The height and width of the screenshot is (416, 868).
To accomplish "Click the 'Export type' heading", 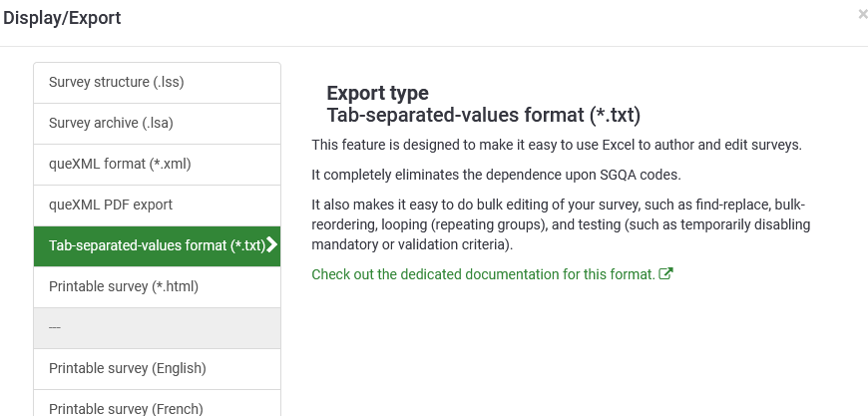I will click(377, 94).
